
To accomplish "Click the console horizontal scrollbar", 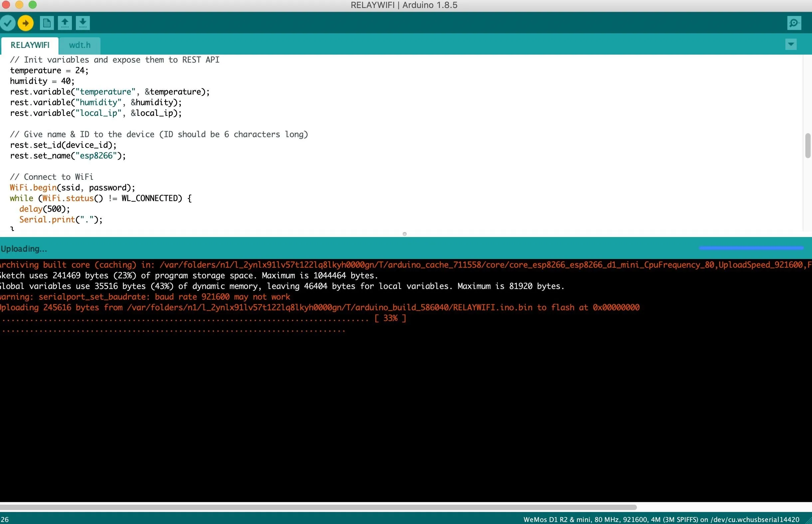I will [x=318, y=507].
